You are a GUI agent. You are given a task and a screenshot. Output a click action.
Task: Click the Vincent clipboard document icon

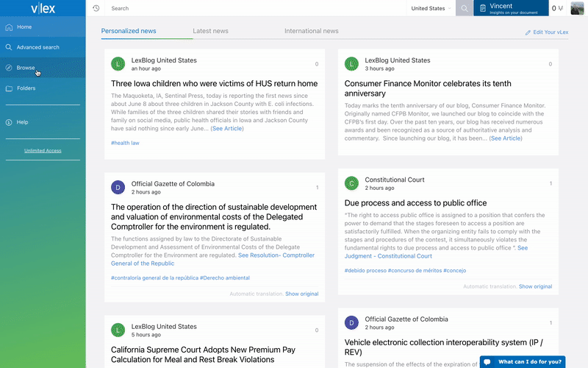click(483, 8)
